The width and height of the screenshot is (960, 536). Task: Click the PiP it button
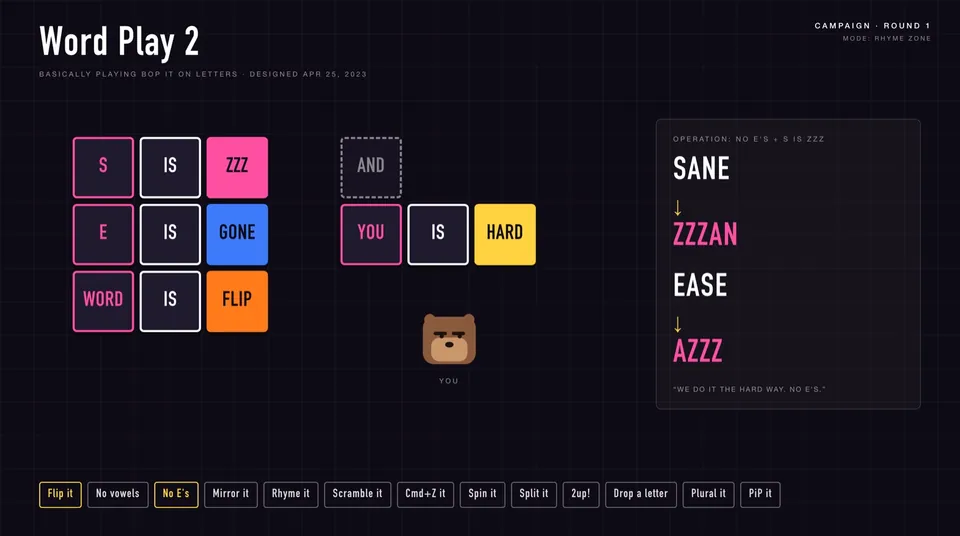tap(760, 494)
